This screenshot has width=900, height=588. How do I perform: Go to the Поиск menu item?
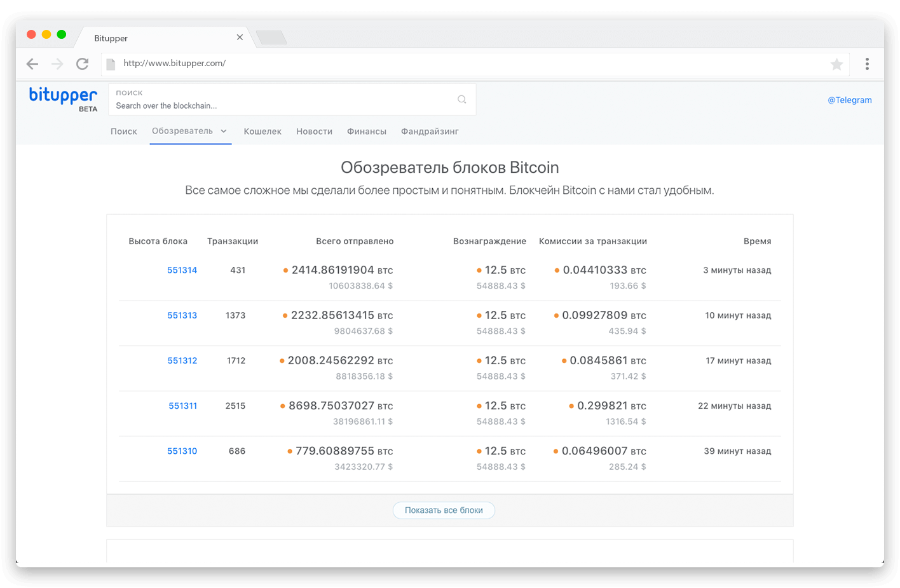click(124, 132)
